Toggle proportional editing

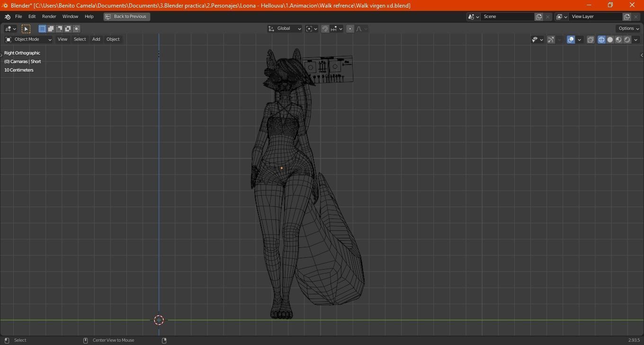coord(350,29)
